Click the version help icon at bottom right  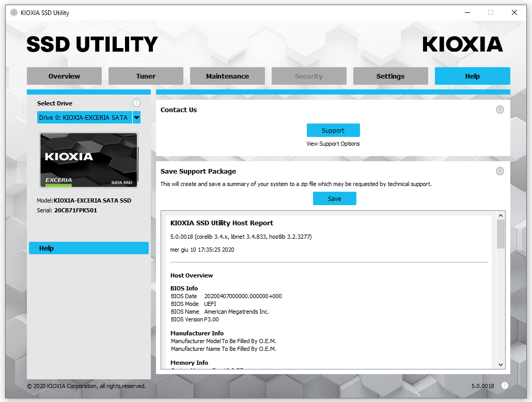pyautogui.click(x=505, y=385)
